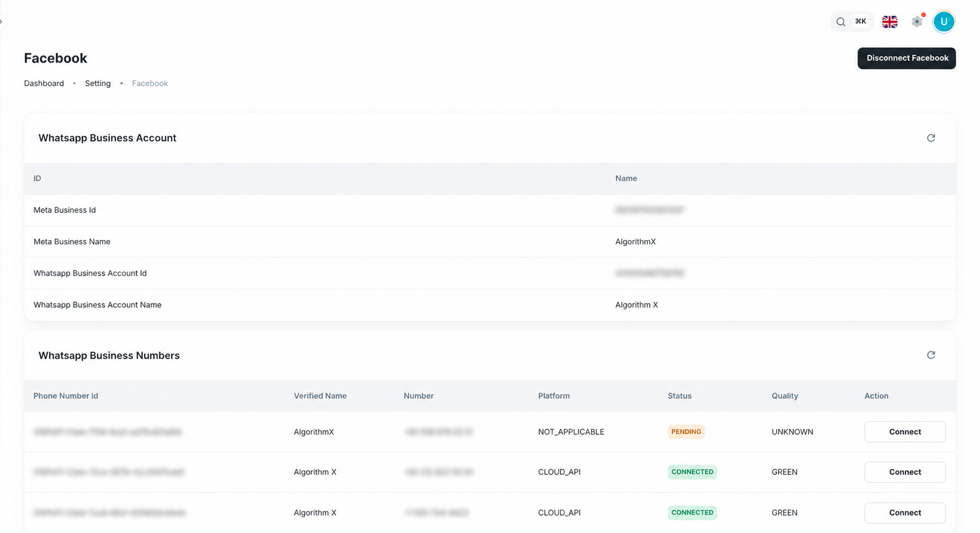This screenshot has width=980, height=533.
Task: Open the settings gear icon
Action: pyautogui.click(x=917, y=22)
